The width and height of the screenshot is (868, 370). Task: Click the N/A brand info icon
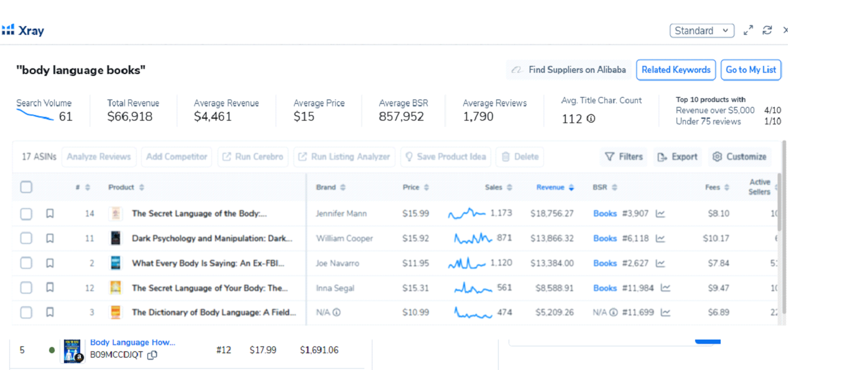336,313
